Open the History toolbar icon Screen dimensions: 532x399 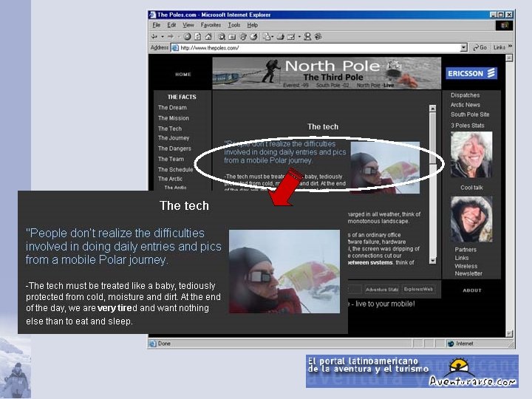(253, 37)
